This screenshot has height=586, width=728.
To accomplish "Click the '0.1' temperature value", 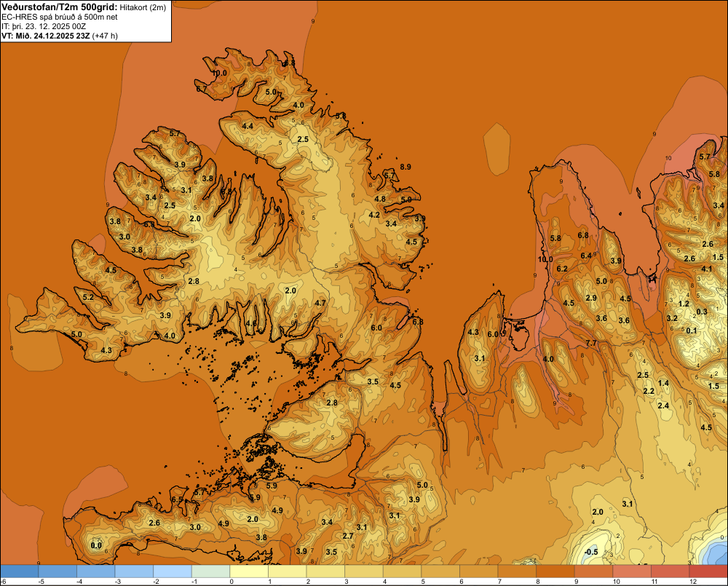I will (692, 330).
